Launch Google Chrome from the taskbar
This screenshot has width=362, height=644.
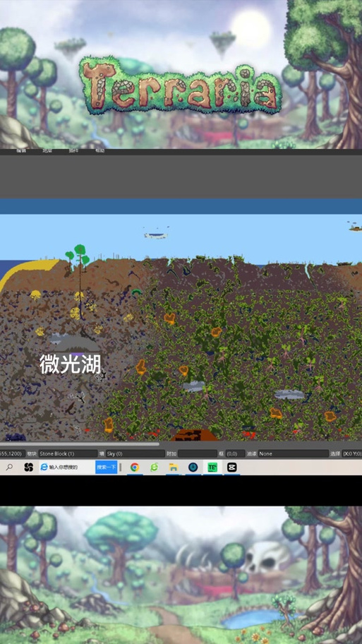[x=135, y=467]
